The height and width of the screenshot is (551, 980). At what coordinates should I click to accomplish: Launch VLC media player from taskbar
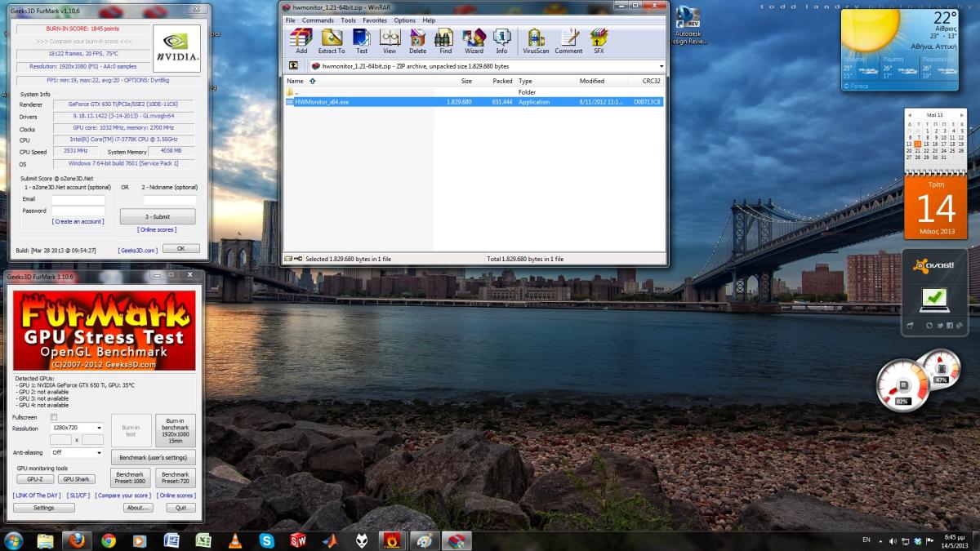(x=235, y=540)
